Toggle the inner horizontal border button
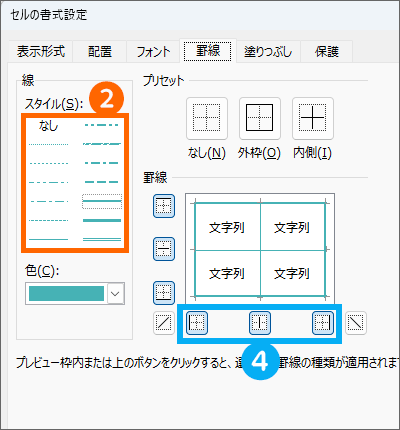 pos(164,249)
